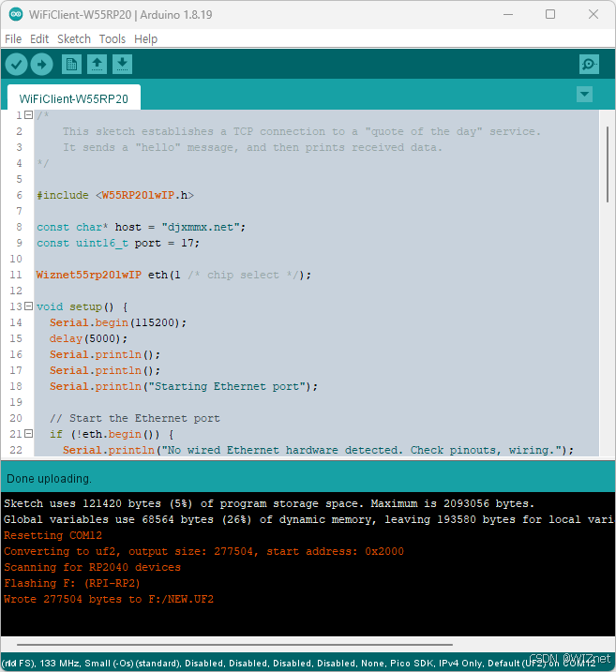This screenshot has width=616, height=672.
Task: Minimize the Arduino window
Action: (x=508, y=15)
